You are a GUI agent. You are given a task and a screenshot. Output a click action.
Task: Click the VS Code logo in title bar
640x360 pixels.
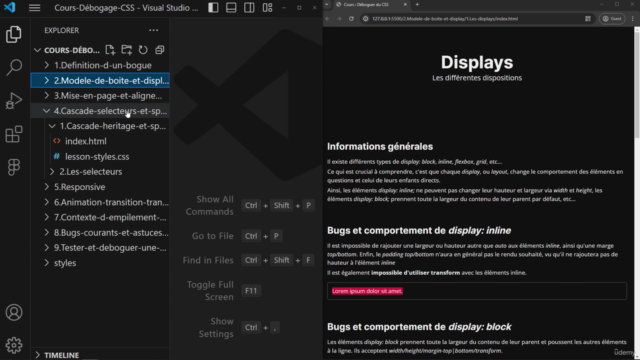[9, 7]
